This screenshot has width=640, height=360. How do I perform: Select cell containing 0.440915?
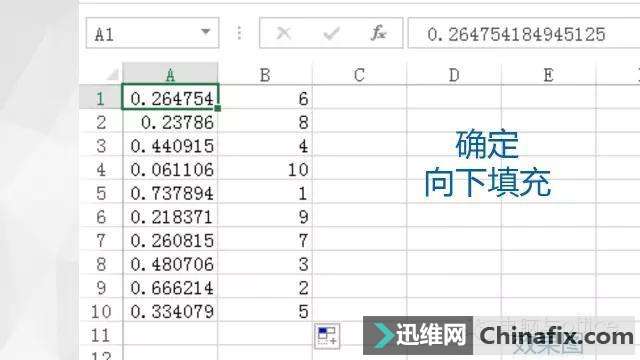pyautogui.click(x=170, y=145)
